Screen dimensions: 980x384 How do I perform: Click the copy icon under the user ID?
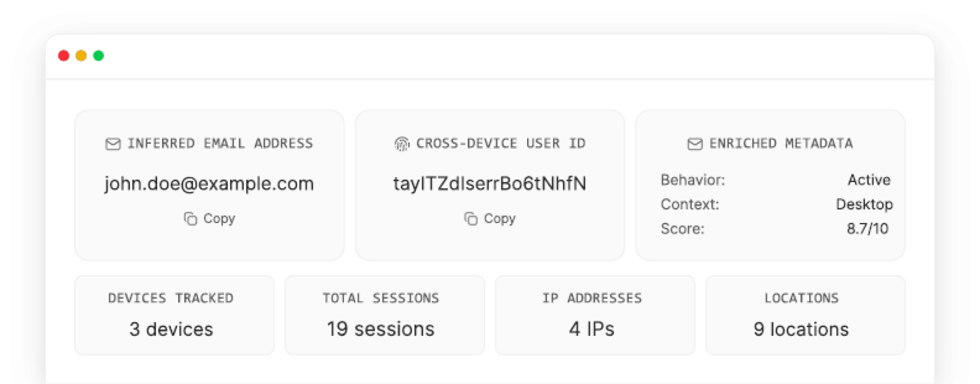[x=471, y=219]
